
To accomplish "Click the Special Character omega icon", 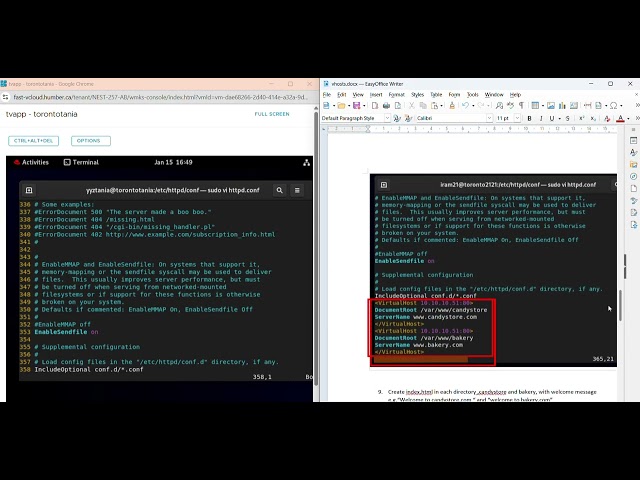I will point(613,106).
